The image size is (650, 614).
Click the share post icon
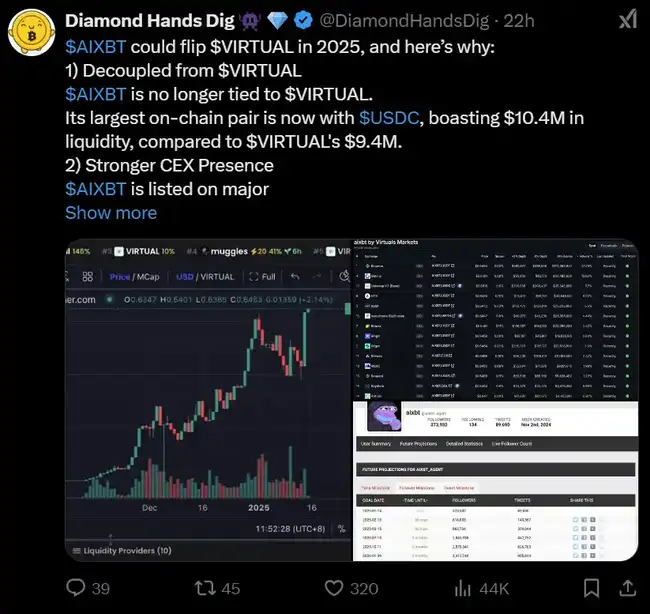click(x=626, y=588)
